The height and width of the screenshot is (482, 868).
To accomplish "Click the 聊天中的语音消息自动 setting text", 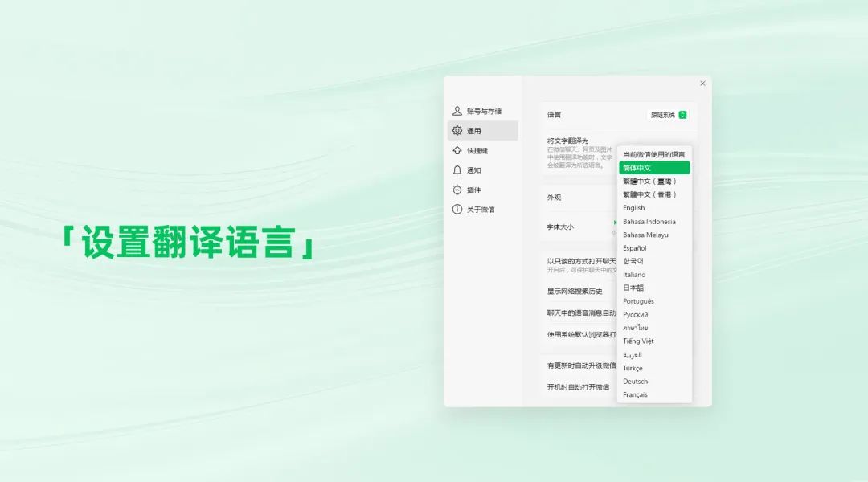I will point(581,312).
